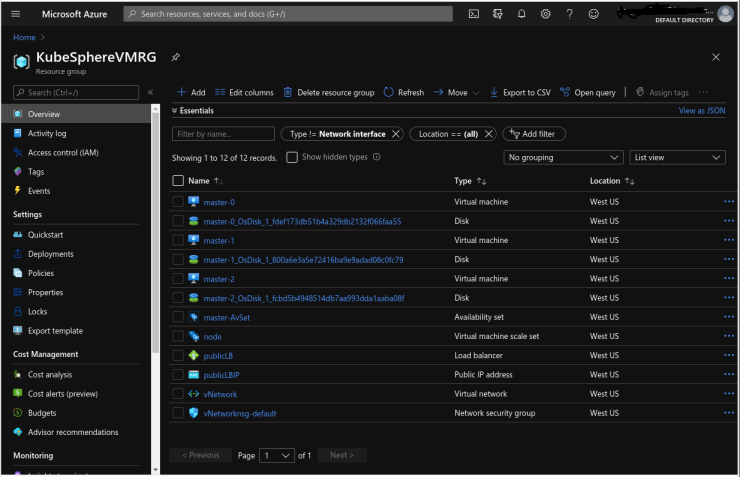Click the Refresh button

pyautogui.click(x=404, y=92)
